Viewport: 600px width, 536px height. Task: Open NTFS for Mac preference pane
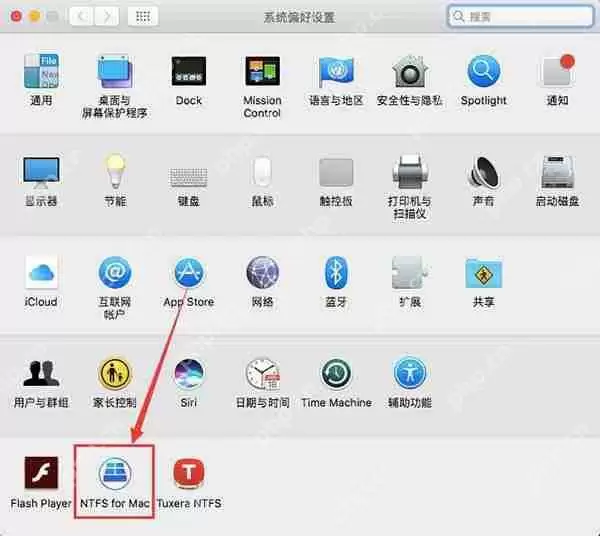115,474
